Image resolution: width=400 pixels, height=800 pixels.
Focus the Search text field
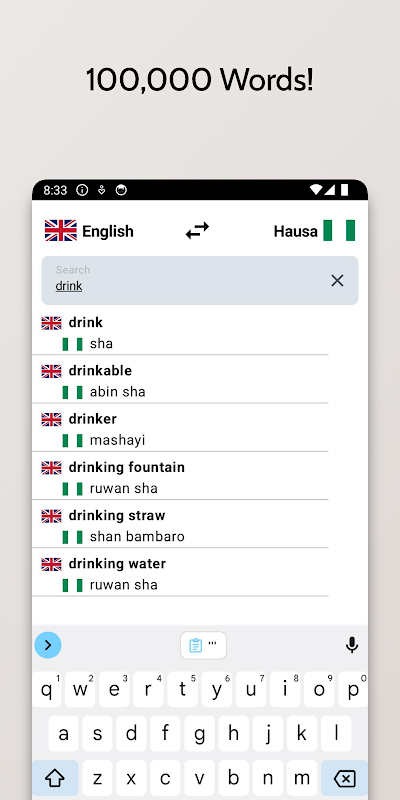(200, 281)
